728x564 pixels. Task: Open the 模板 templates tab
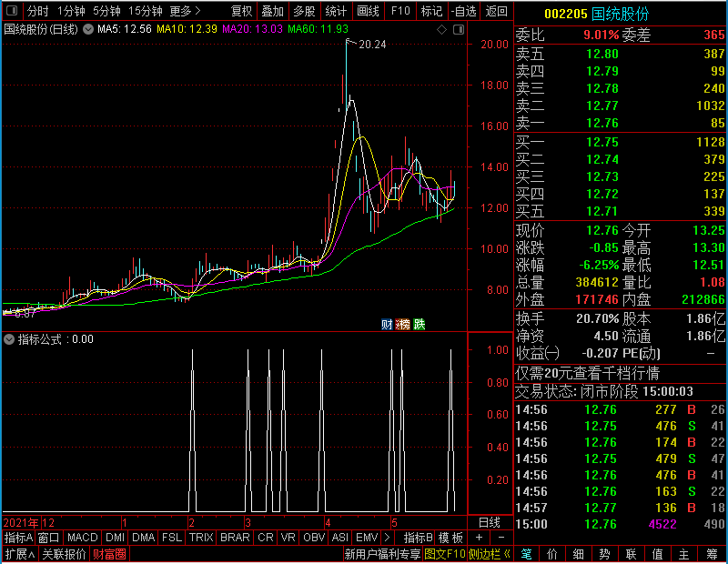click(x=450, y=538)
